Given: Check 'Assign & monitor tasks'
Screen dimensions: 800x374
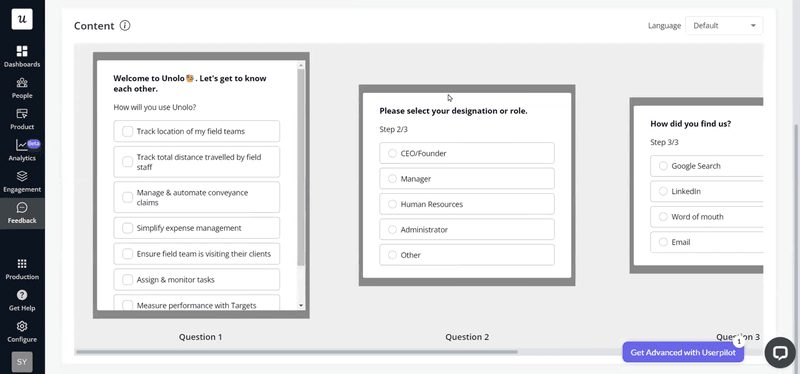Looking at the screenshot, I should click(128, 280).
